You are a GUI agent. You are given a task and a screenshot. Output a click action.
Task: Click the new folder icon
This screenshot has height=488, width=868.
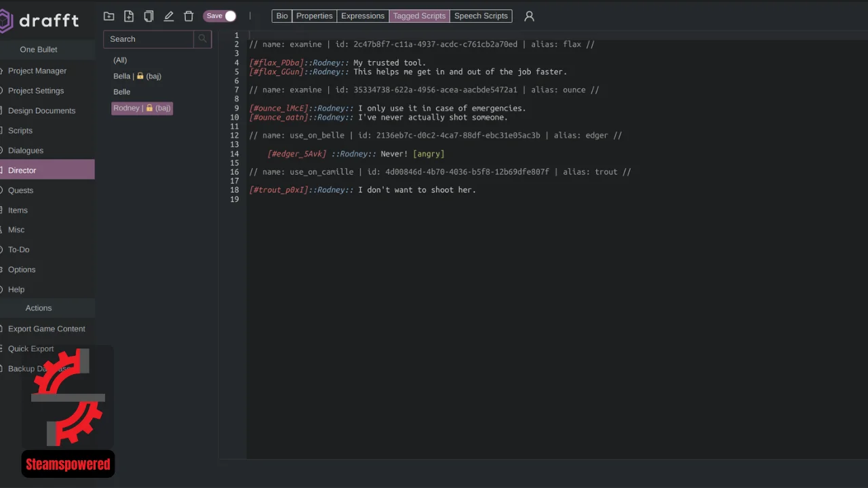pyautogui.click(x=108, y=16)
